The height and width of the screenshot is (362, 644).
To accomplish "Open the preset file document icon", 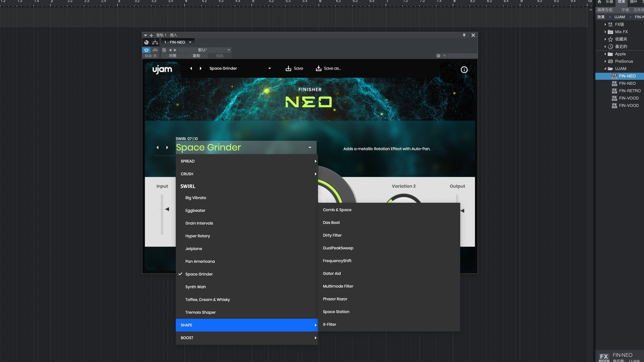I will point(164,50).
